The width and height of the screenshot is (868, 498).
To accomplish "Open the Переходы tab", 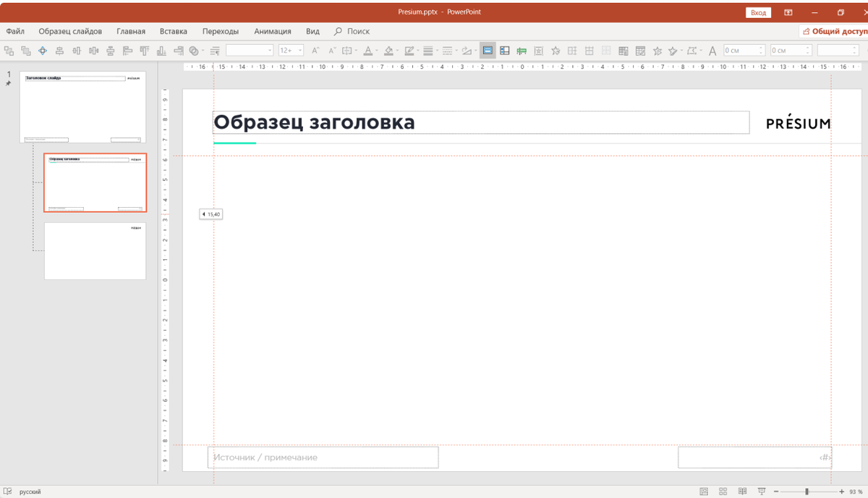I will coord(221,31).
